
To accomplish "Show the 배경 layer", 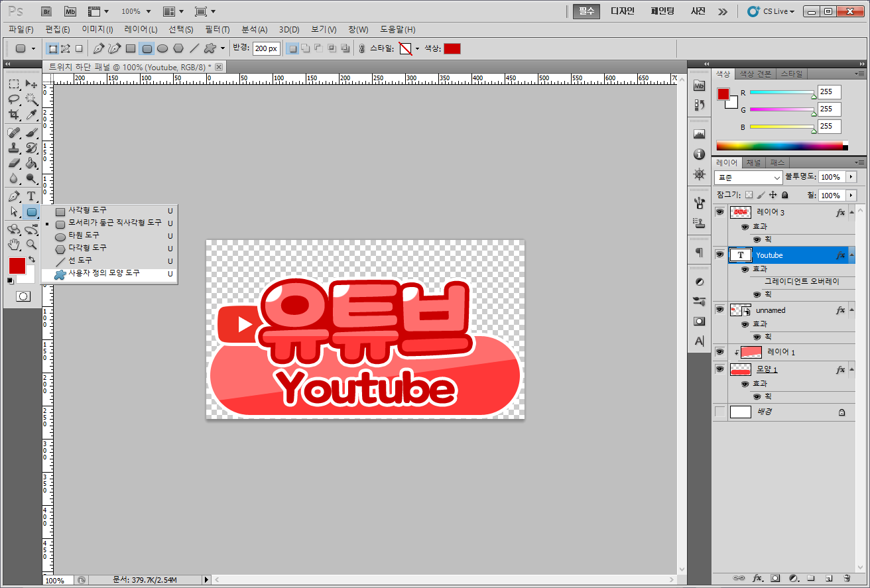I will point(719,412).
